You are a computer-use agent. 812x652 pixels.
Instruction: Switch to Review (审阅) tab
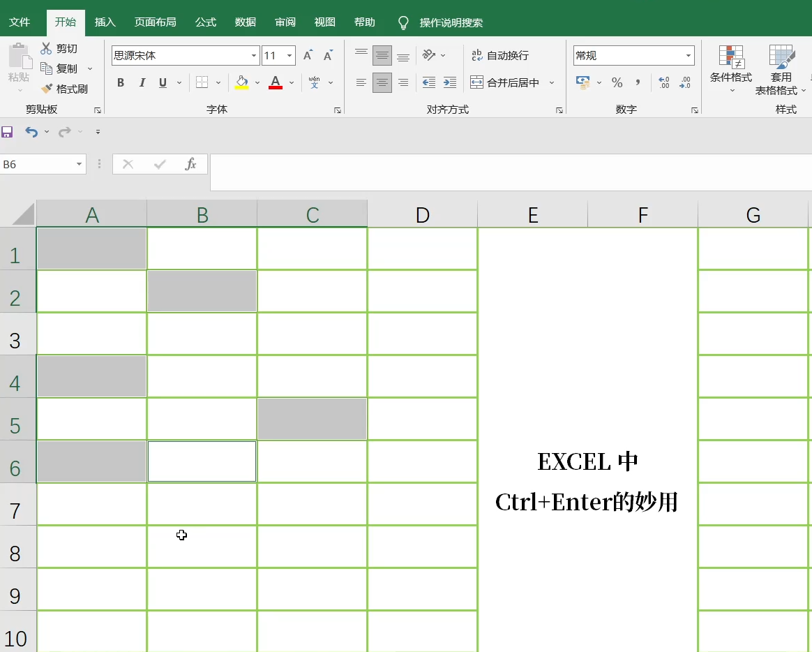285,22
